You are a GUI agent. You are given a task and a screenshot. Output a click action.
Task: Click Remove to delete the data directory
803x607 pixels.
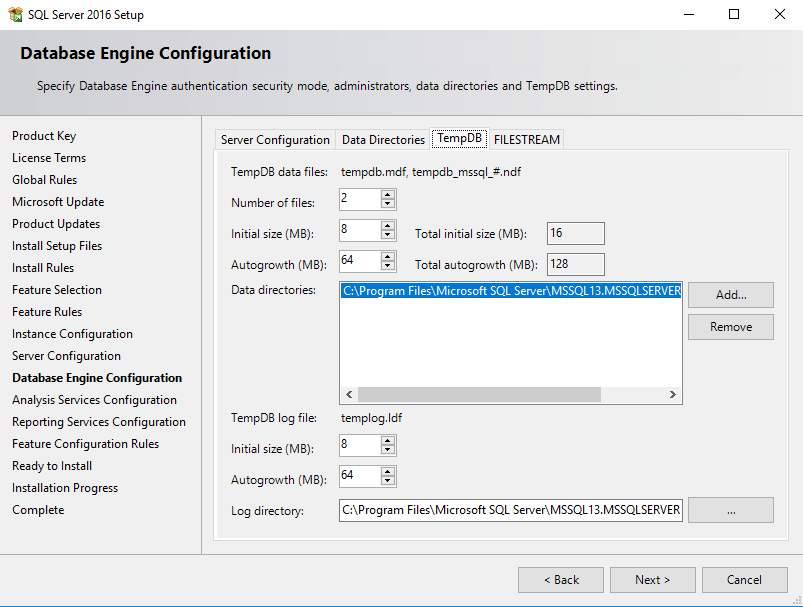(x=731, y=327)
